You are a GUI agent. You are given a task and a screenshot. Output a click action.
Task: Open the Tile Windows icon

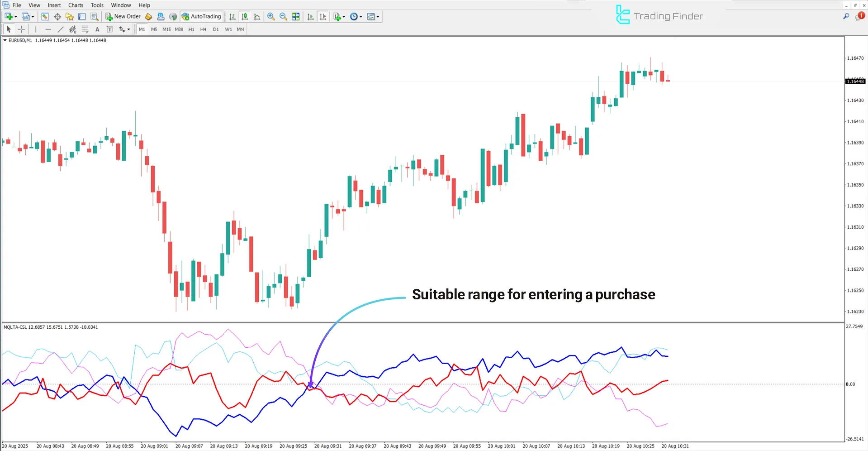click(x=296, y=17)
